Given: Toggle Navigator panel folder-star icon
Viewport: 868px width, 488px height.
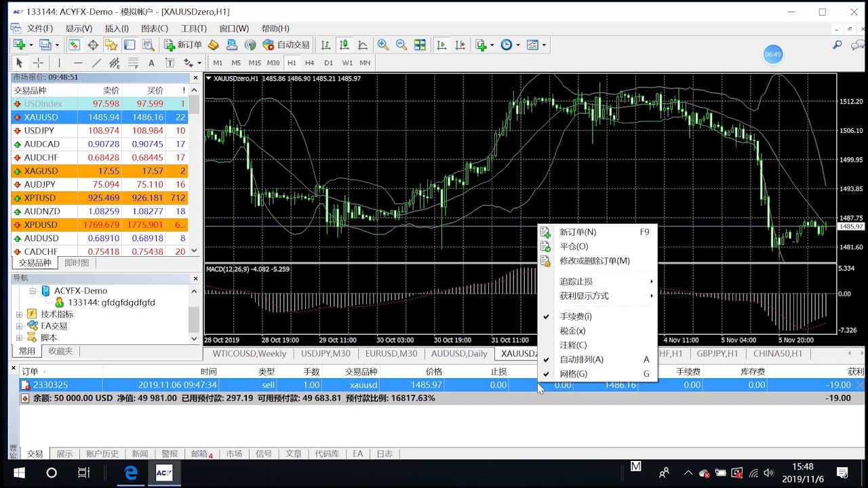Looking at the screenshot, I should coord(111,45).
